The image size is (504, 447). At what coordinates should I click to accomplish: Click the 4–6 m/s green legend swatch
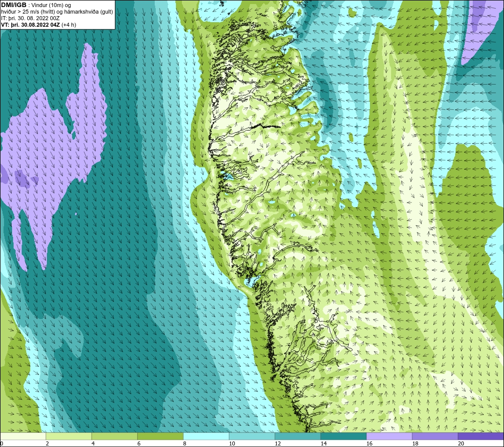pyautogui.click(x=114, y=436)
